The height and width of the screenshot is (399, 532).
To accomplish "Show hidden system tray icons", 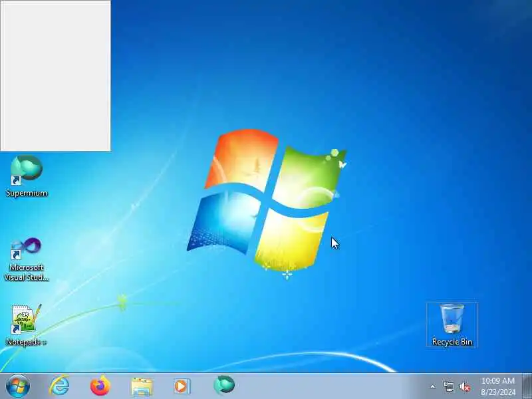I will tap(433, 386).
